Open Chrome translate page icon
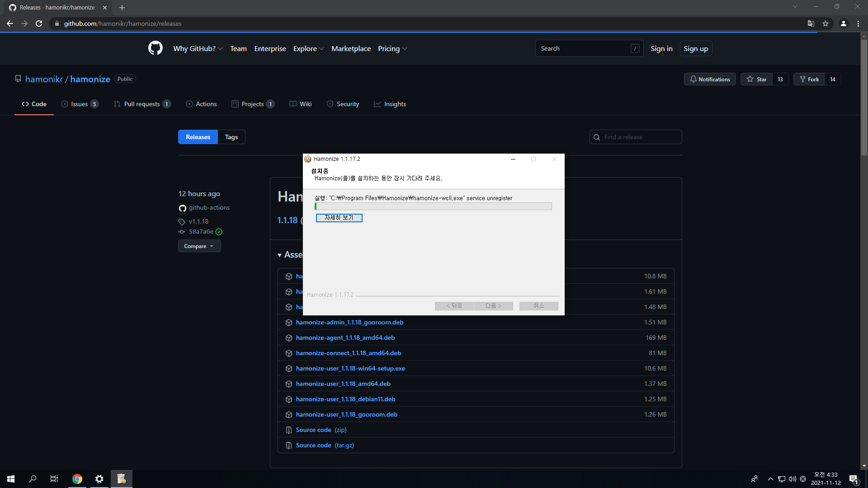Image resolution: width=868 pixels, height=488 pixels. [811, 23]
